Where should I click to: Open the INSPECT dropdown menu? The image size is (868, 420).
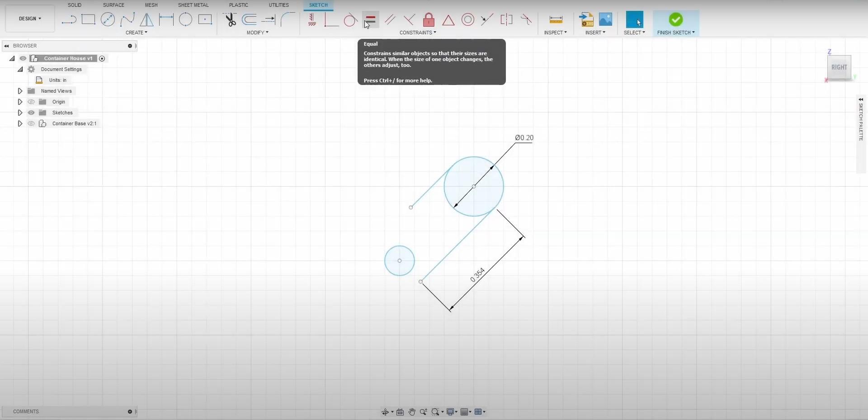(556, 33)
